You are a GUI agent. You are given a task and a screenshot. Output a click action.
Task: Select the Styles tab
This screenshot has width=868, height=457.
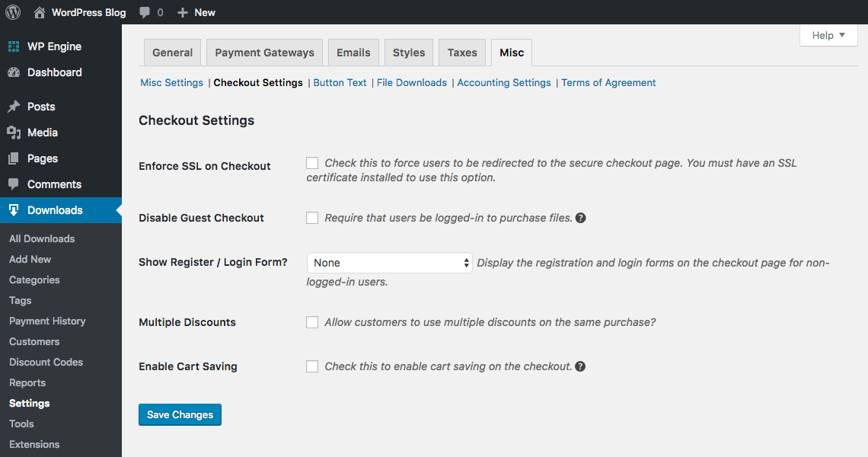[409, 53]
